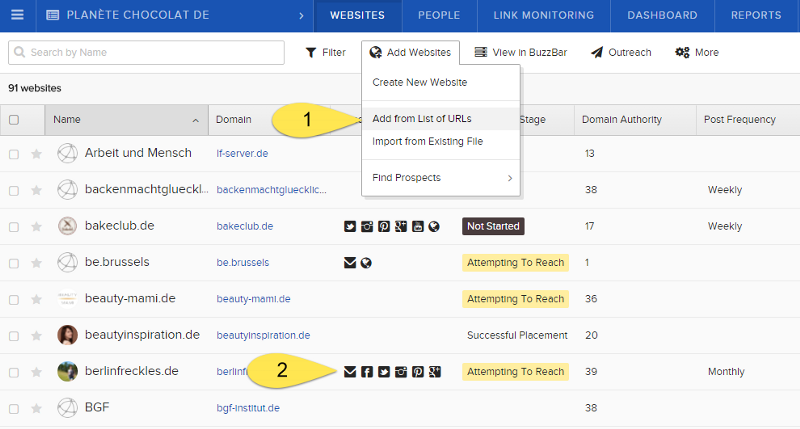This screenshot has height=429, width=800.
Task: Check the be.brussels row checkbox
Action: (x=14, y=263)
